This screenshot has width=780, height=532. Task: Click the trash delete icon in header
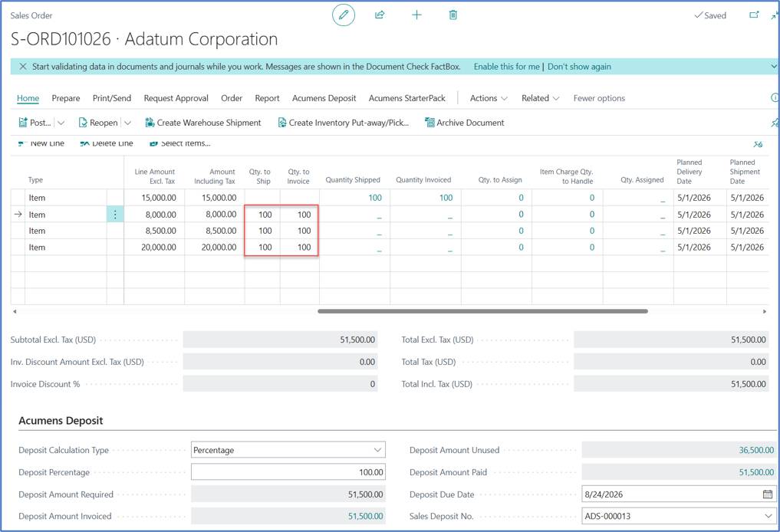[453, 15]
